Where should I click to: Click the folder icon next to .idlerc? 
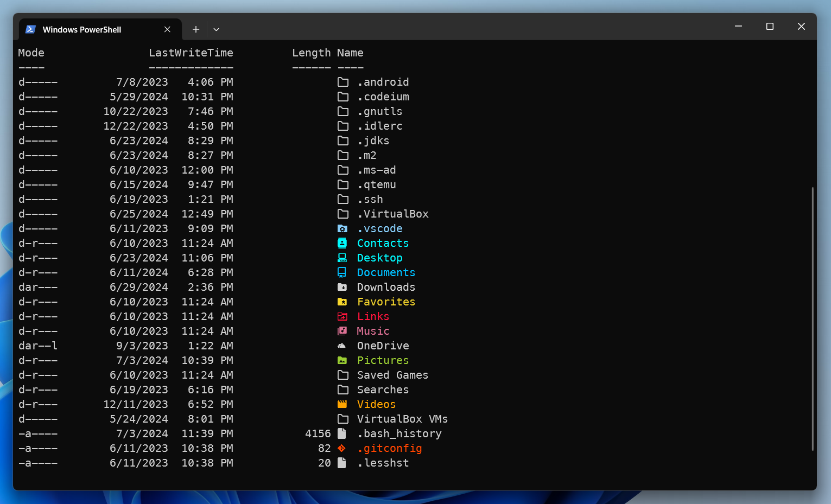pyautogui.click(x=343, y=126)
